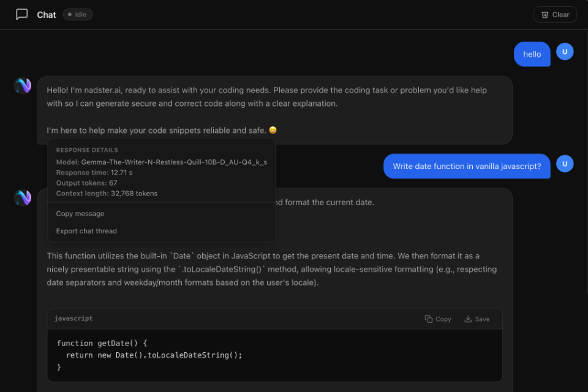Image resolution: width=588 pixels, height=392 pixels.
Task: Toggle the Idle status indicator
Action: (x=77, y=14)
